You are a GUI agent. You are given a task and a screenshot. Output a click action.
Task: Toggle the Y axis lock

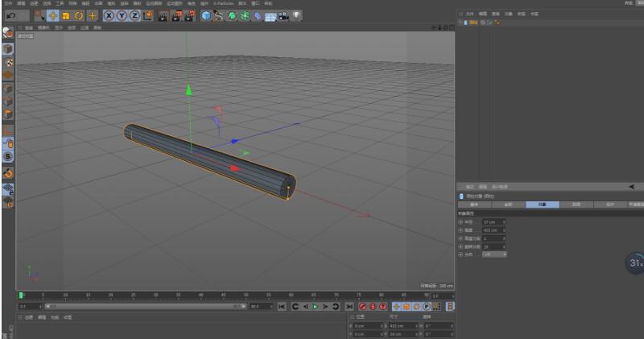coord(122,15)
